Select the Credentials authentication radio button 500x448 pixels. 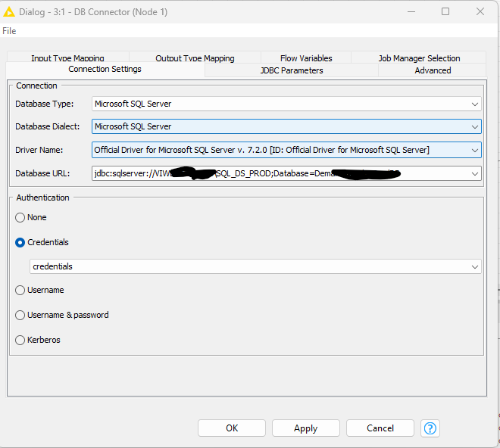pyautogui.click(x=20, y=242)
